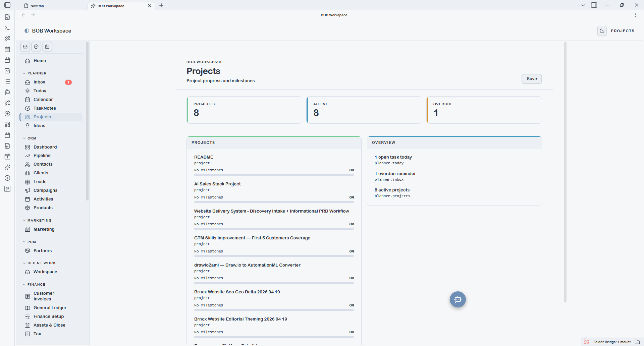Open 1 overdue reminder overview item
The image size is (644, 346).
(395, 174)
